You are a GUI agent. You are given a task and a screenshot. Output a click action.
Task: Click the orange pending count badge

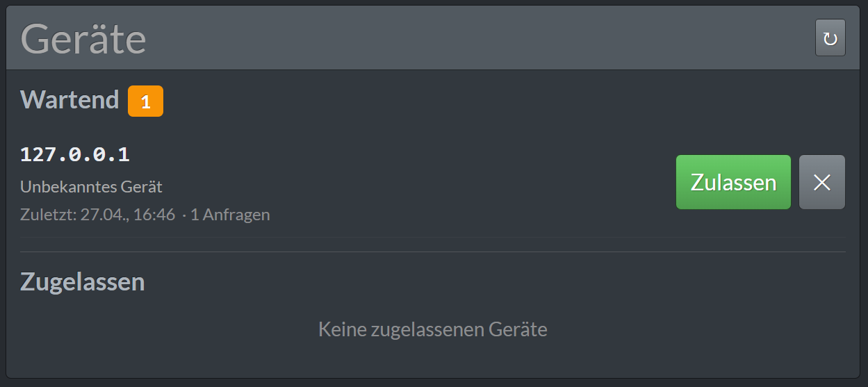pos(145,101)
